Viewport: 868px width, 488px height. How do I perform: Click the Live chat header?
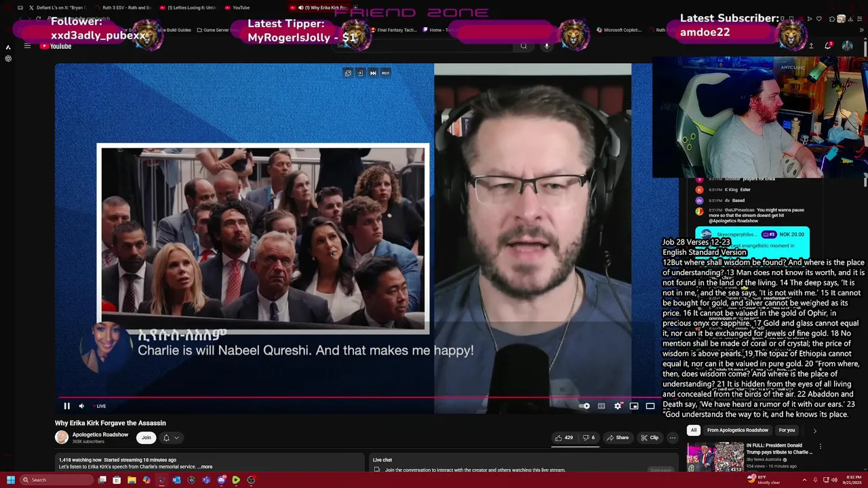coord(382,460)
